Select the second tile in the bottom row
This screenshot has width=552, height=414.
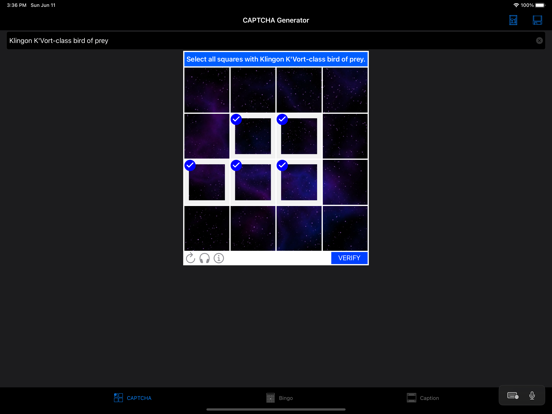[x=253, y=228]
